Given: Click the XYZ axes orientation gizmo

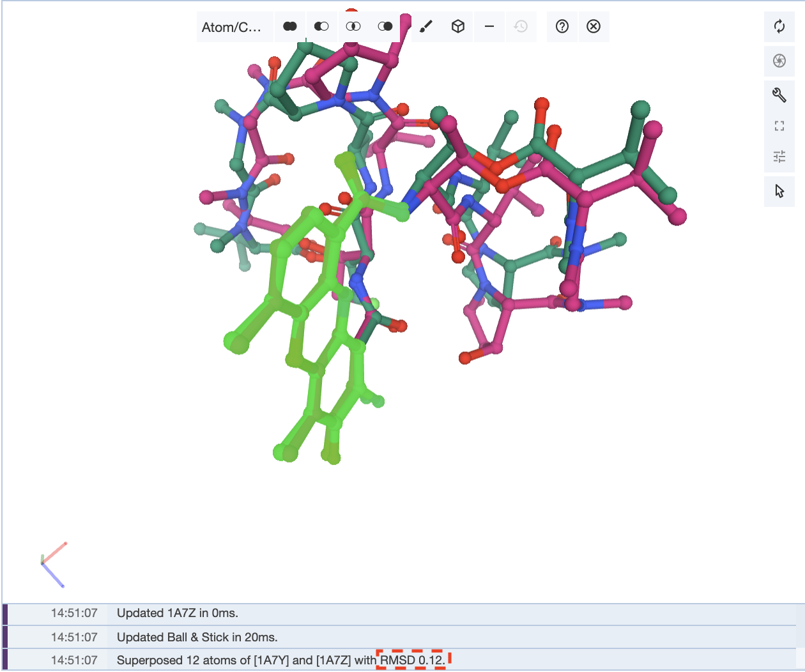Looking at the screenshot, I should [x=52, y=565].
